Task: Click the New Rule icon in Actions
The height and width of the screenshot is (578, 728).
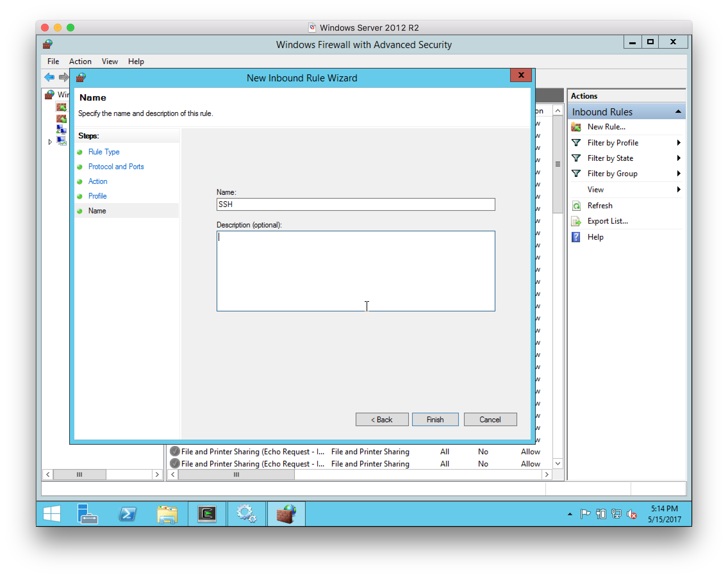Action: [x=576, y=127]
